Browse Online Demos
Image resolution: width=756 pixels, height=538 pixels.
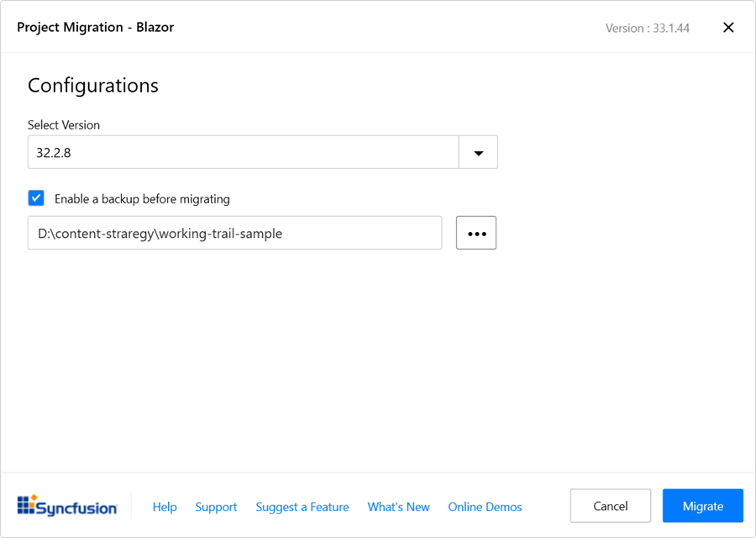(x=485, y=507)
